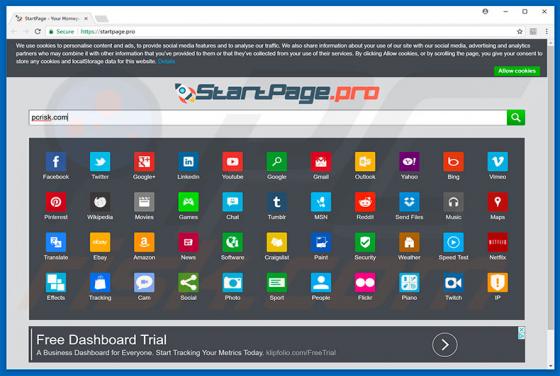
Task: Go to the Youtube tile
Action: pos(232,162)
